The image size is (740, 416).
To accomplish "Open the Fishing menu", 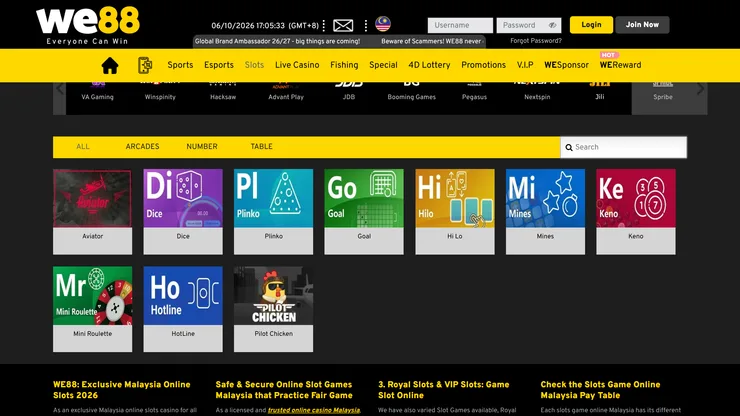I will pyautogui.click(x=344, y=65).
